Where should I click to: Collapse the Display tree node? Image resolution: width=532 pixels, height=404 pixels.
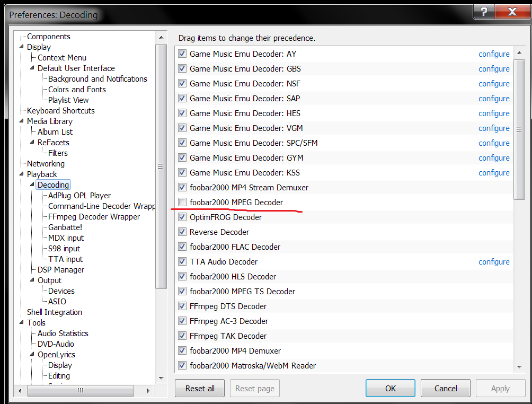point(22,47)
